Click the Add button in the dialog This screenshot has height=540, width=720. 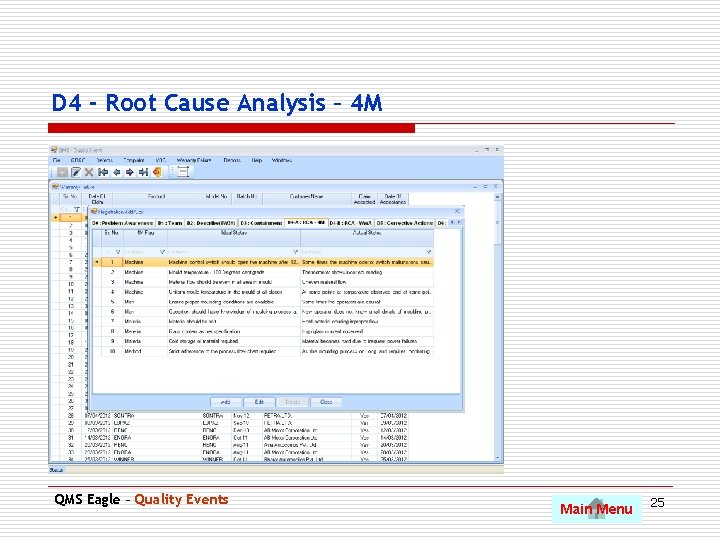pyautogui.click(x=225, y=402)
